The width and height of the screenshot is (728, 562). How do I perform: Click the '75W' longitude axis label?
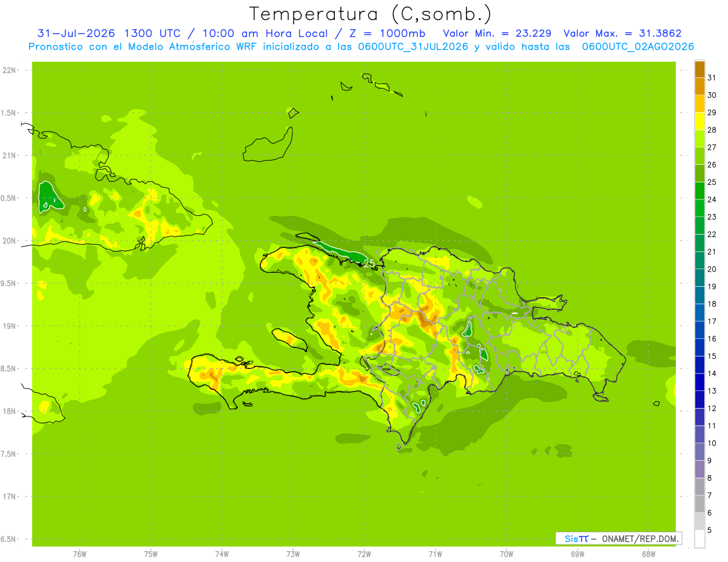(150, 554)
